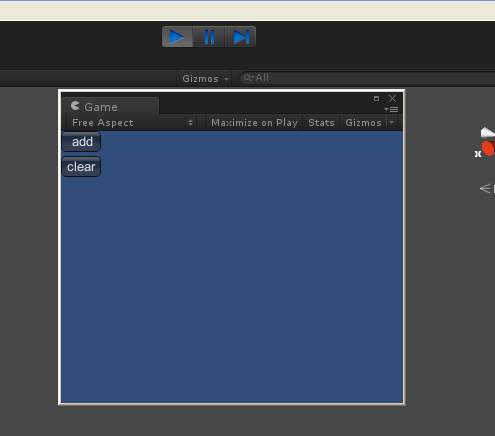Viewport: 495px width, 436px height.
Task: Click the add button in Game view
Action: tap(81, 142)
